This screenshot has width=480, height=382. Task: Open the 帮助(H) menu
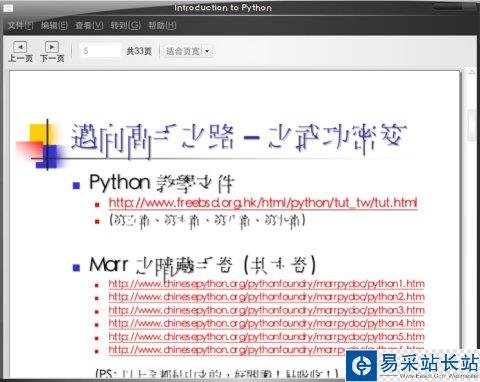pyautogui.click(x=162, y=25)
